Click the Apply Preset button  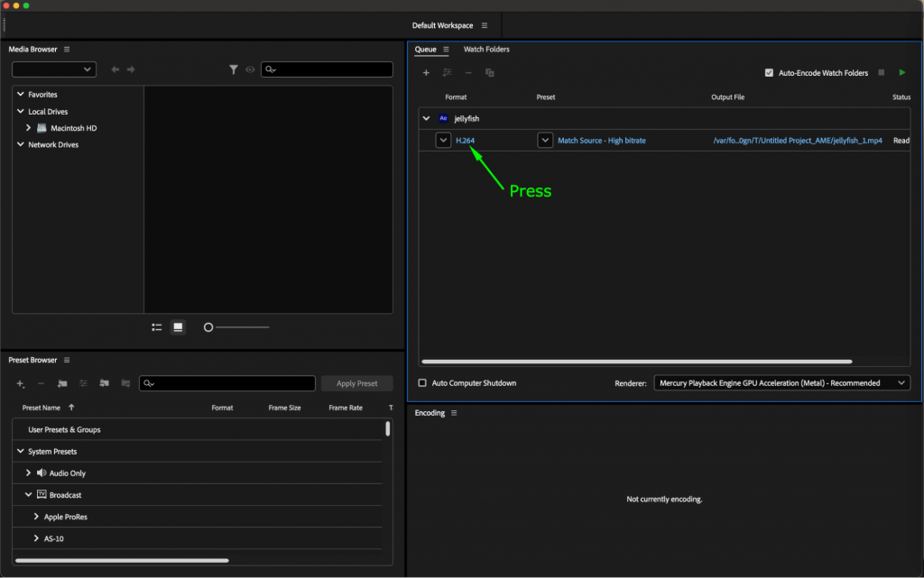356,382
